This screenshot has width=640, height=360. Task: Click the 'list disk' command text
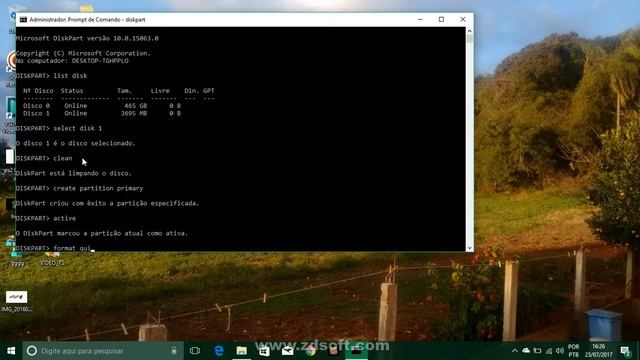click(x=70, y=76)
